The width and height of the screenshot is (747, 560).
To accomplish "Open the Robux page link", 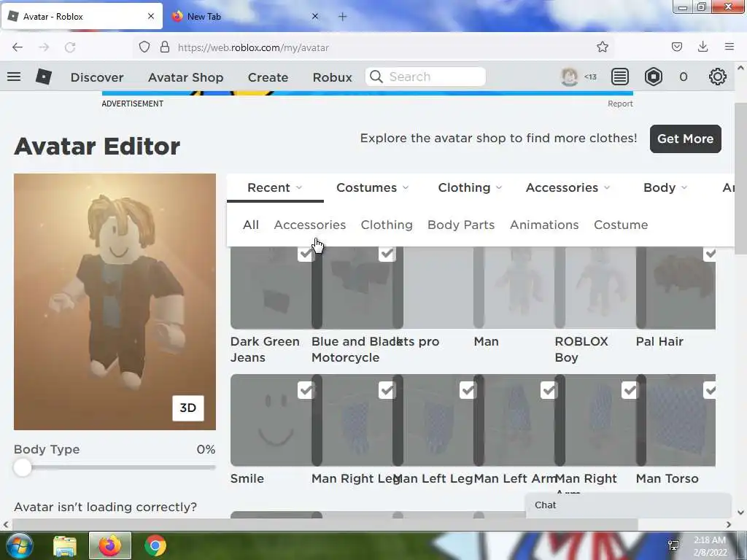I will tap(332, 77).
